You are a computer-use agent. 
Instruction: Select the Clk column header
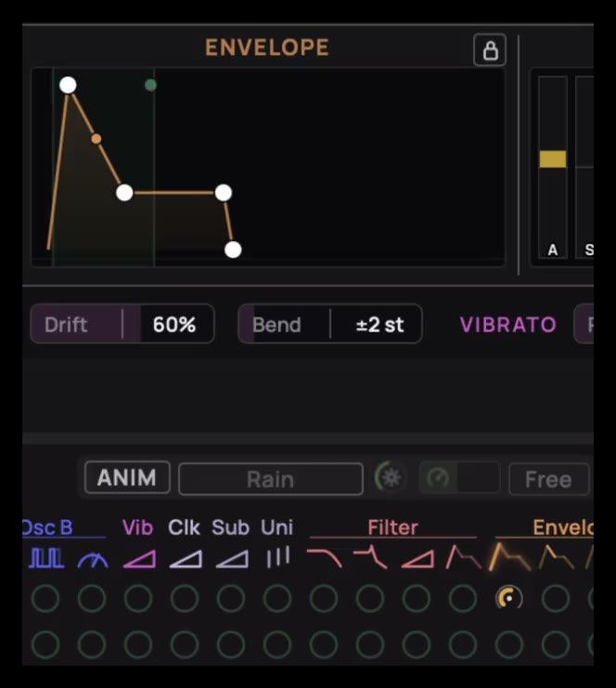[185, 528]
